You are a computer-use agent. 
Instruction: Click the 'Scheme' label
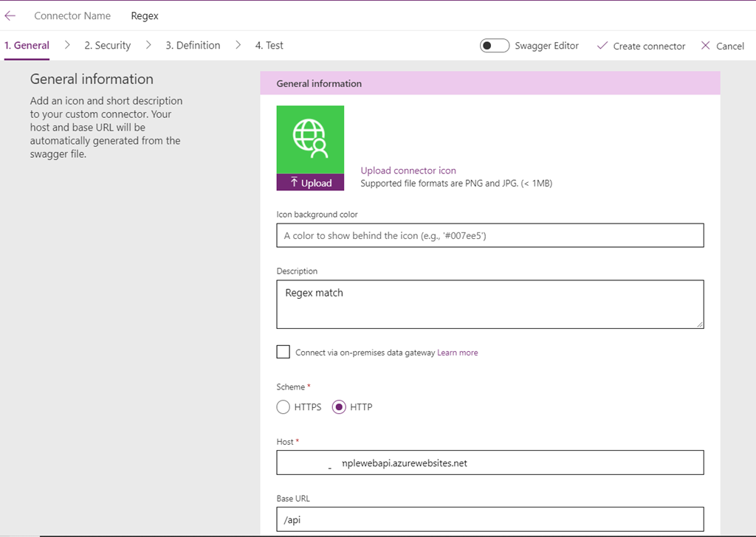[291, 387]
